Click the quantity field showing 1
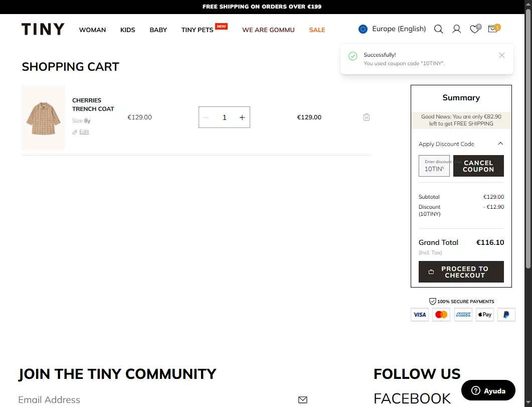Viewport: 532px width, 407px height. coord(224,117)
